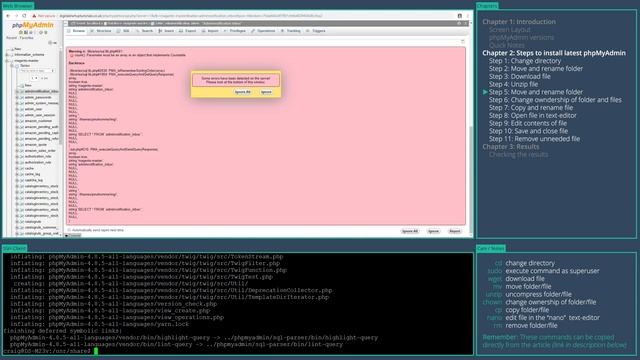Viewport: 640px width, 360px height.
Task: Open the SQL tab
Action: 123,31
